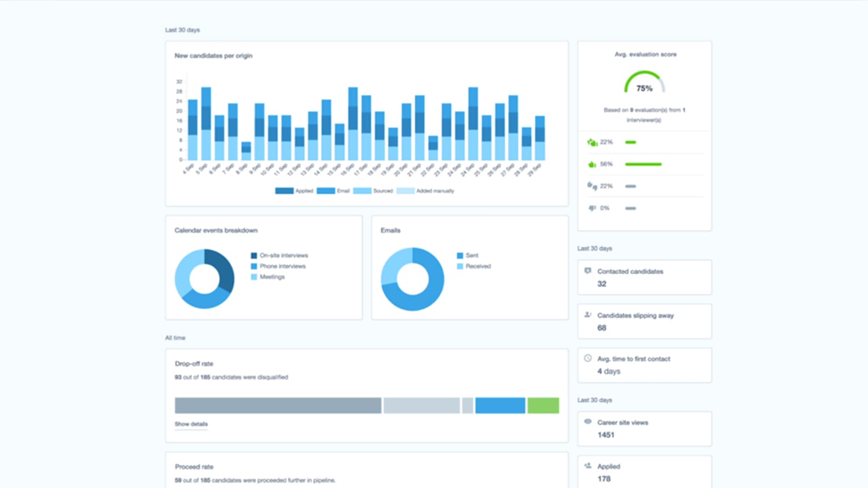
Task: Toggle the Applied series in chart legend
Action: coord(294,191)
